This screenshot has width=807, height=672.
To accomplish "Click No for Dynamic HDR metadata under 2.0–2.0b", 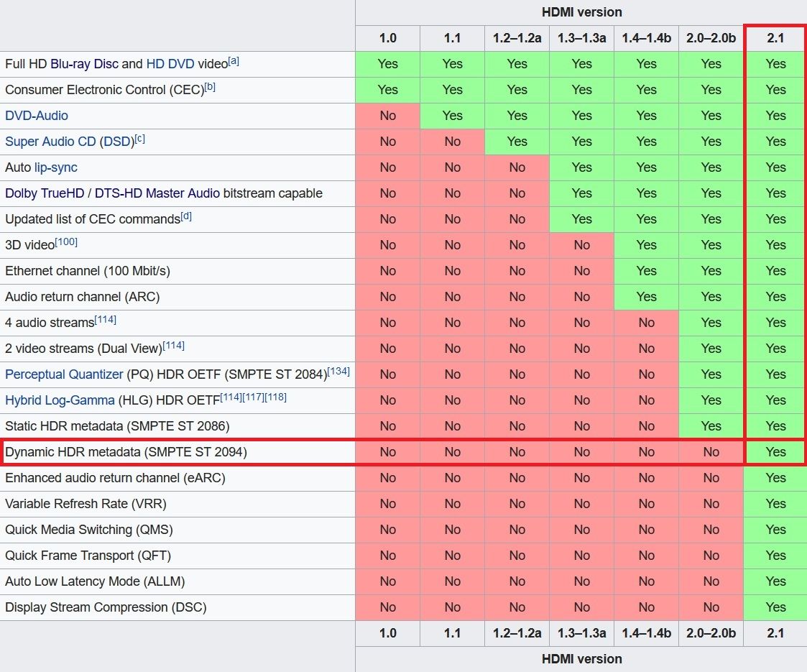I will (711, 452).
